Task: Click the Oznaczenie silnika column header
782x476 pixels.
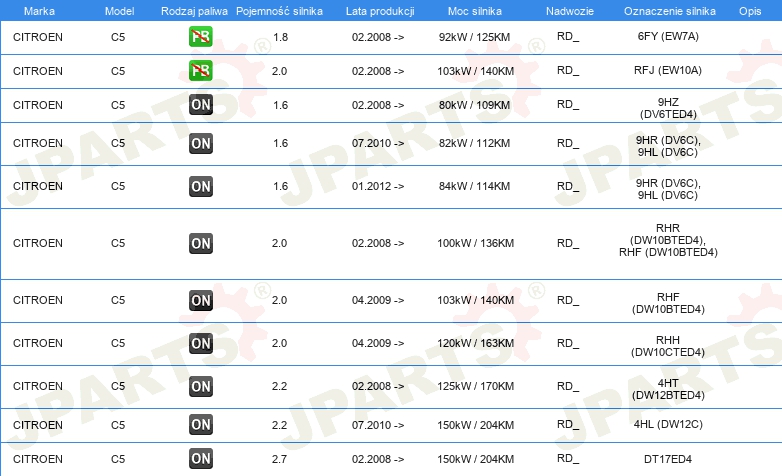Action: pos(670,11)
